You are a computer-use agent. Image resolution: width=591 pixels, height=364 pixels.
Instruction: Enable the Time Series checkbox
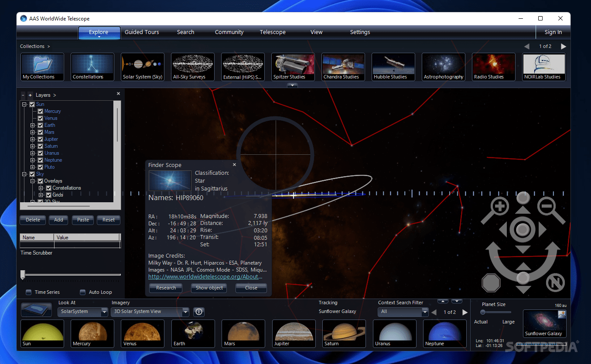29,292
